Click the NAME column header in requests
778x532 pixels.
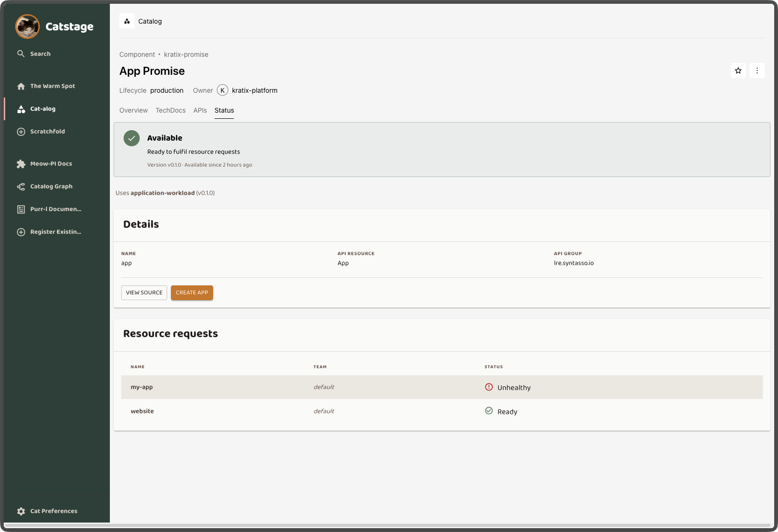(x=137, y=367)
